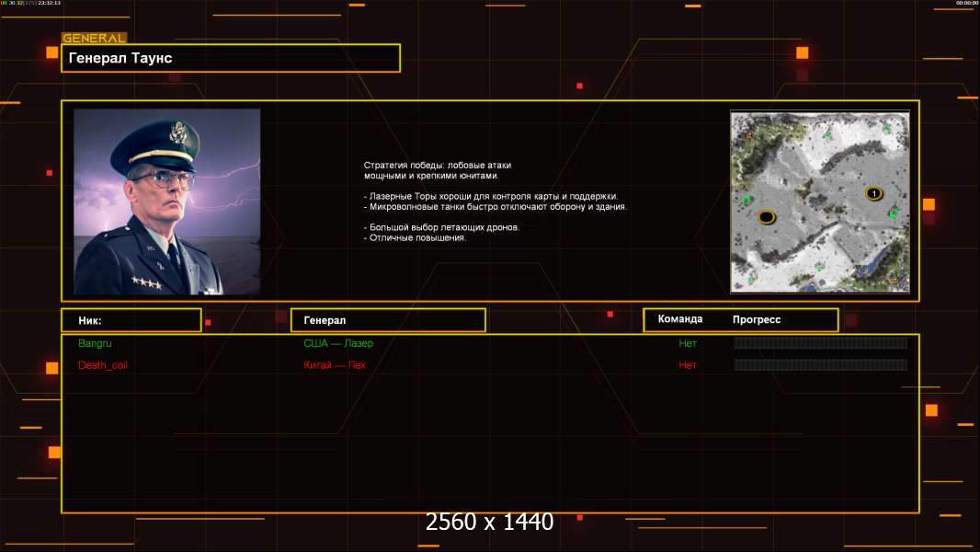Screen dimensions: 980x552
Task: Click the GENERAL label tab
Action: 94,39
